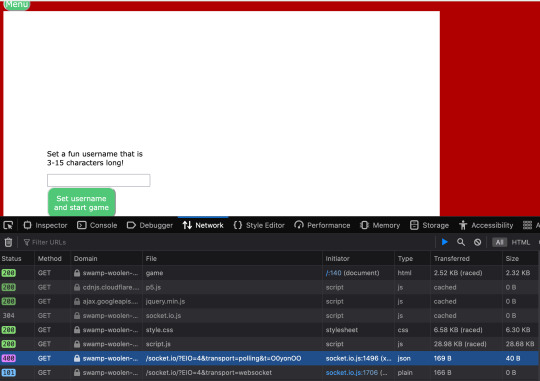
Task: Filter requests by HTML
Action: 520,243
